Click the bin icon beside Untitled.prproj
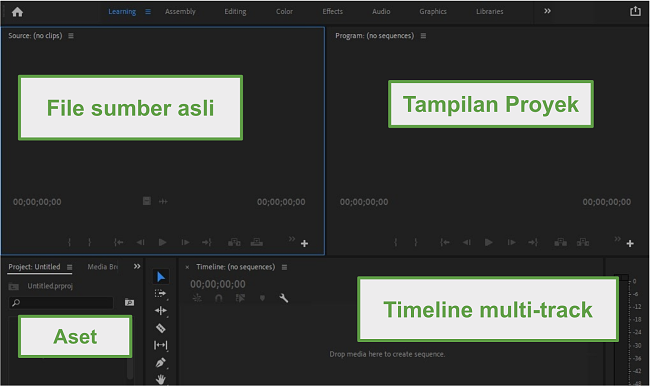 (x=14, y=286)
